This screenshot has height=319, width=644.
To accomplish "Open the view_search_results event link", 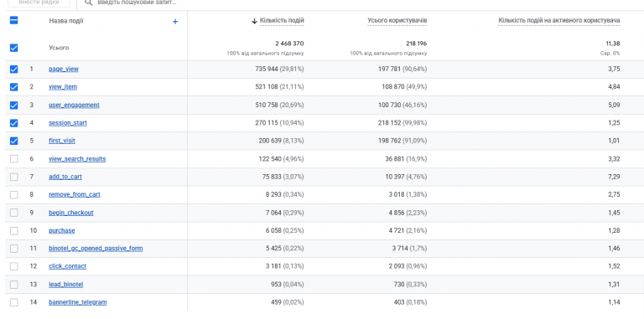I will coord(77,159).
